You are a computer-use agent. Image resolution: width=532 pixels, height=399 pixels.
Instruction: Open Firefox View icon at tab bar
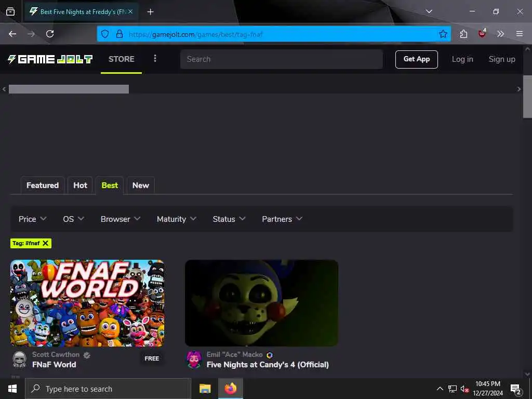[x=10, y=12]
